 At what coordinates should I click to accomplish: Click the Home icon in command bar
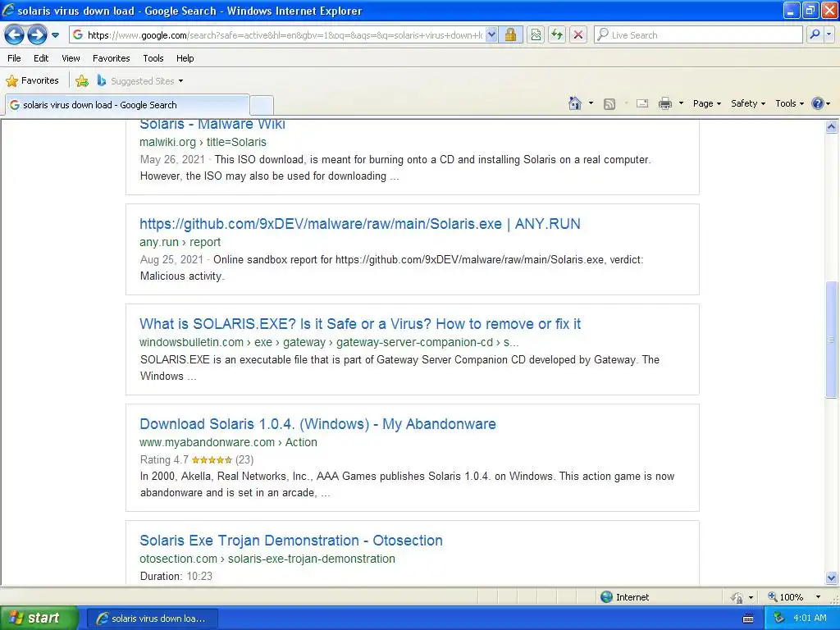pos(575,103)
